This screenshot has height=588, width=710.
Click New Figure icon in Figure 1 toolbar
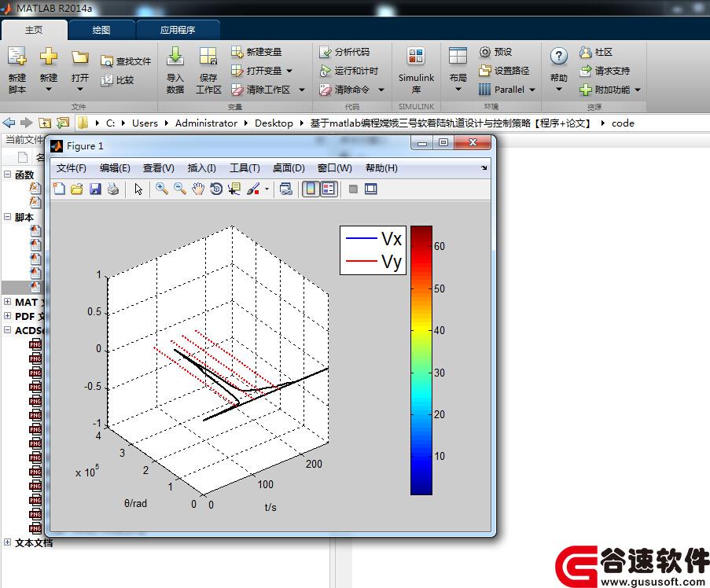pyautogui.click(x=59, y=189)
